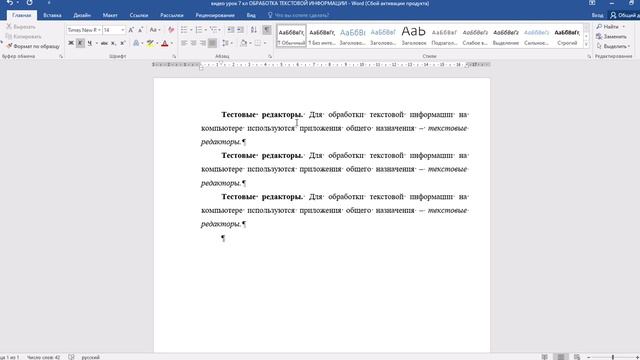Toggle justify text alignment
Screen dimensions: 640x360
[212, 43]
